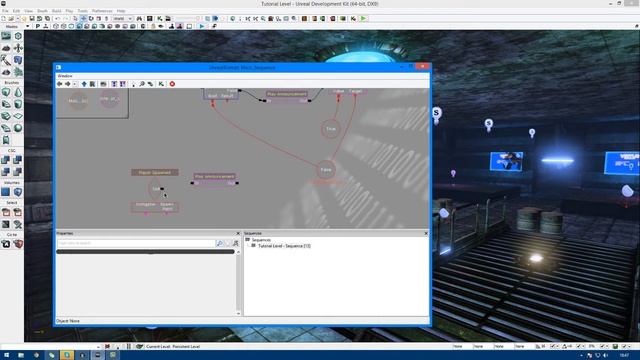The width and height of the screenshot is (640, 360).
Task: Select geometry mode in left toolbox
Action: (x=18, y=36)
